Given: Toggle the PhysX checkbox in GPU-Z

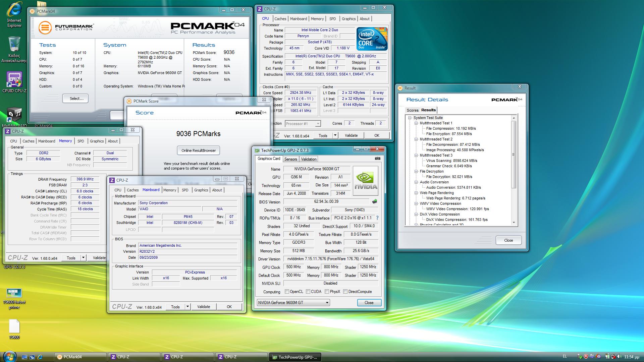Looking at the screenshot, I should pyautogui.click(x=327, y=292).
